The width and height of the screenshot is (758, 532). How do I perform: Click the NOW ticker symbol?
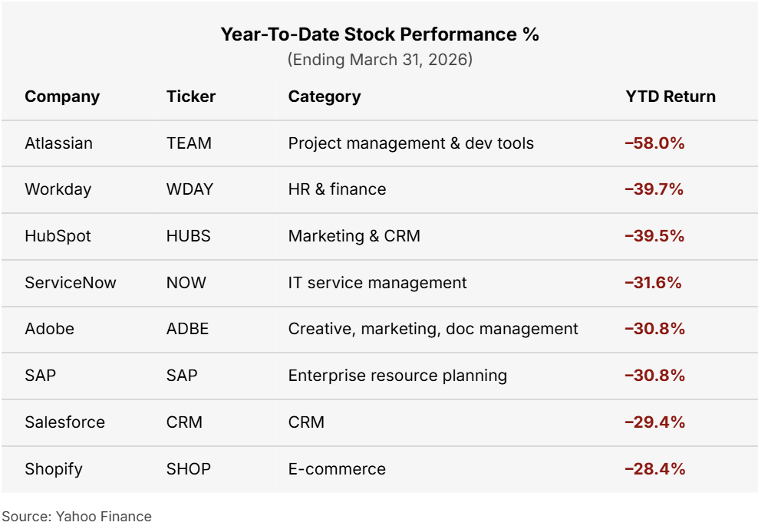(186, 283)
